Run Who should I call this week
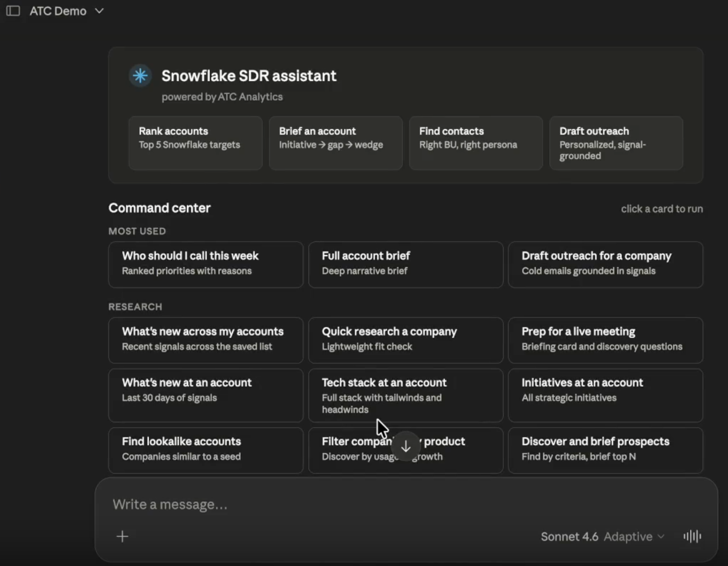Screen dimensions: 728x566 pyautogui.click(x=206, y=265)
